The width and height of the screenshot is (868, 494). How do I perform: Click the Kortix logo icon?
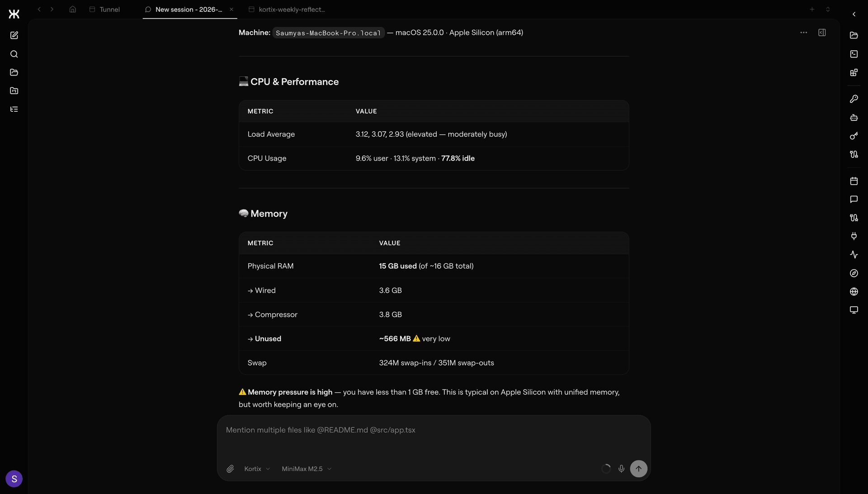point(14,14)
